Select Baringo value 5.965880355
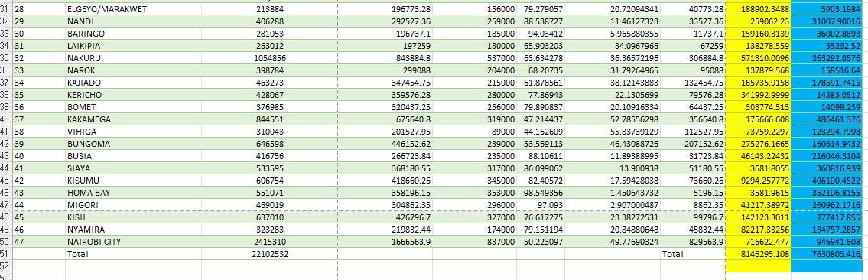This screenshot has width=868, height=280. click(x=613, y=34)
